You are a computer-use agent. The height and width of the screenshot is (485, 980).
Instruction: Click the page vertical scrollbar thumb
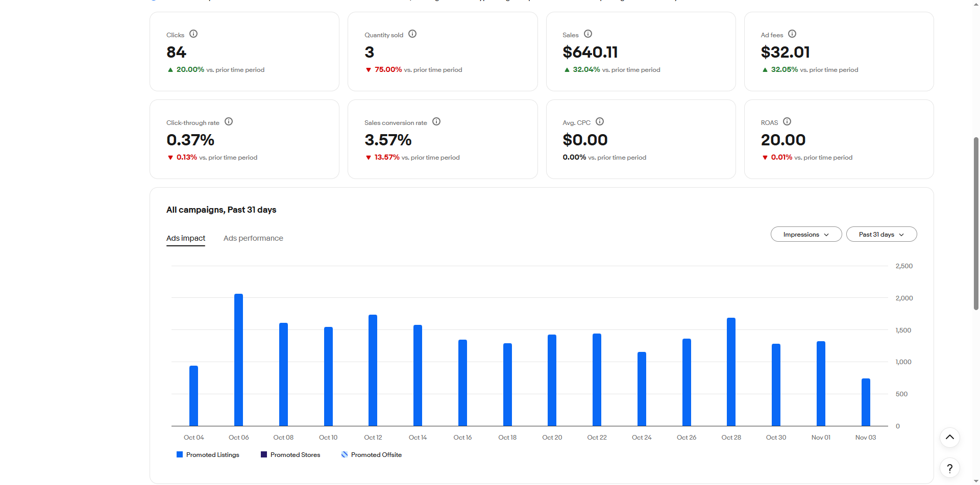pos(976,223)
